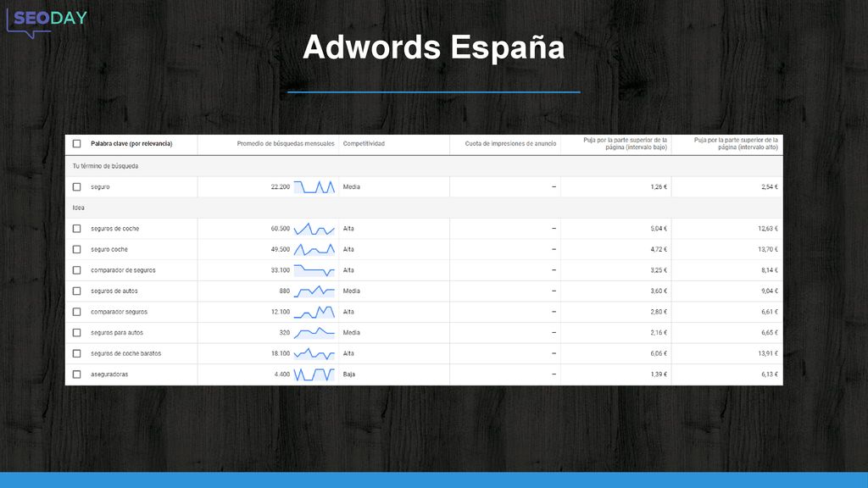Open trend sparkline for 'aseguradoras'
This screenshot has height=488, width=868.
point(314,374)
